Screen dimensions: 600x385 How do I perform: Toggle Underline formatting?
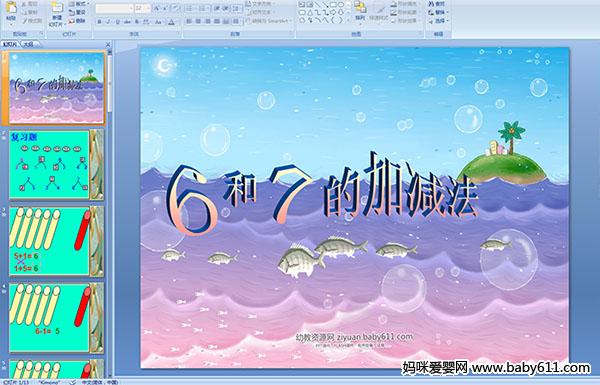click(118, 22)
